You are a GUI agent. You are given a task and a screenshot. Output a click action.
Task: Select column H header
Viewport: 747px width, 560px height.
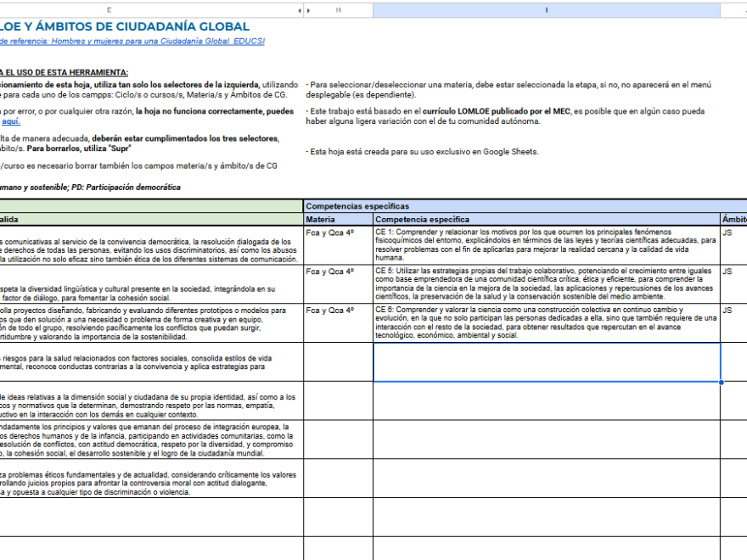(x=339, y=10)
